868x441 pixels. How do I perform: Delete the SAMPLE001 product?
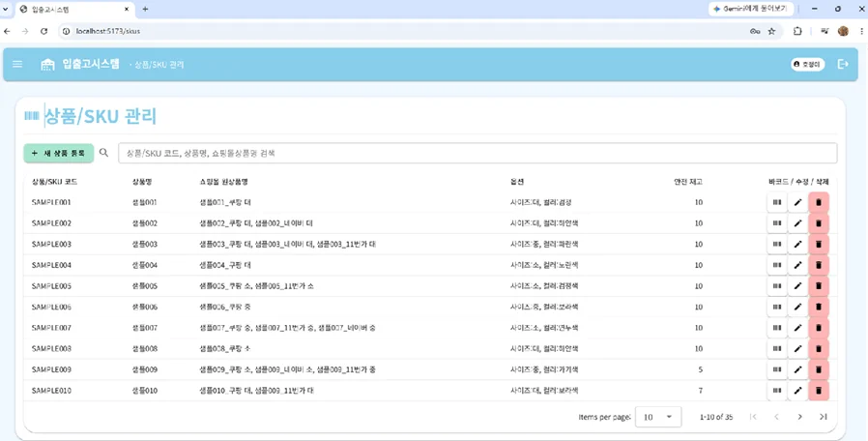[819, 202]
